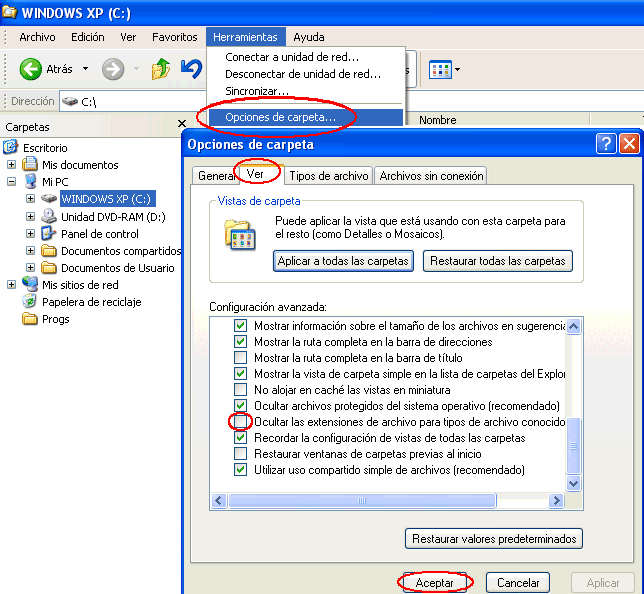The width and height of the screenshot is (644, 594).
Task: Click the question mark help icon
Action: [x=606, y=144]
